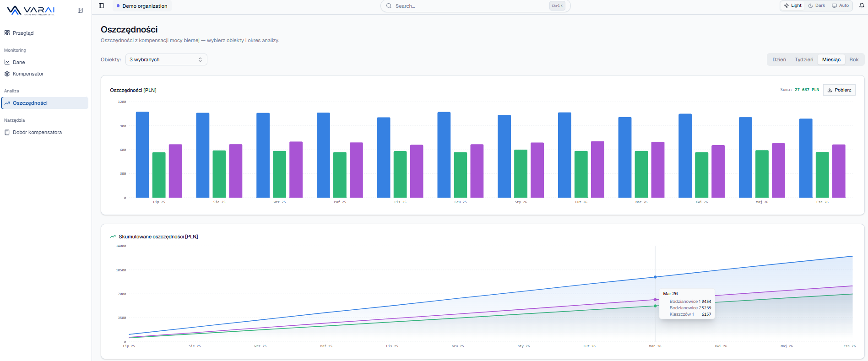Image resolution: width=868 pixels, height=361 pixels.
Task: Click the Oszczędności trend icon in the sidebar
Action: click(x=7, y=103)
